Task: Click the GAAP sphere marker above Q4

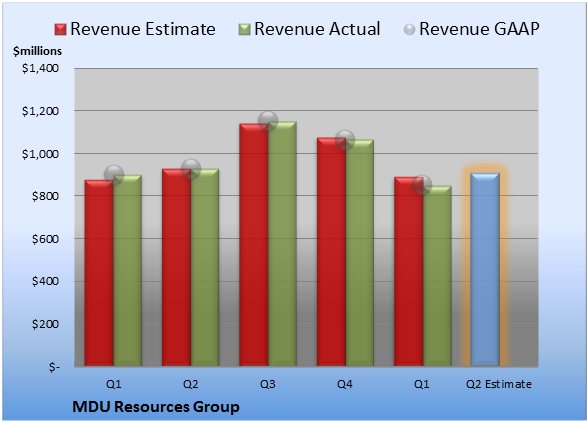Action: [x=345, y=140]
